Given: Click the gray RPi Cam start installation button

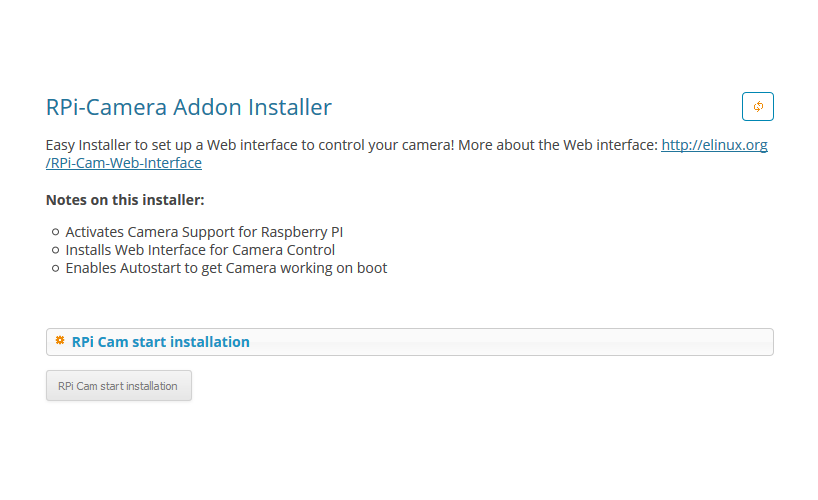Looking at the screenshot, I should click(x=119, y=386).
